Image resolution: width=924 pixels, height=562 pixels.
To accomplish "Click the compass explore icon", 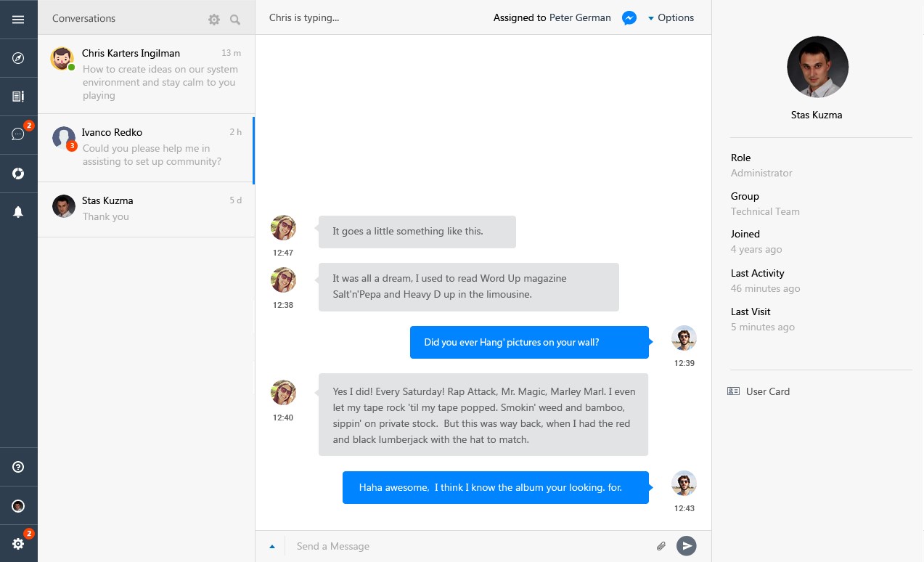I will (18, 58).
